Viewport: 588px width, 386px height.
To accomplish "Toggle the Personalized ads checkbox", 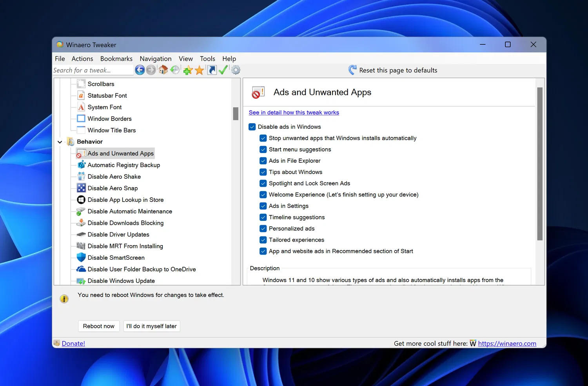I will pyautogui.click(x=263, y=229).
